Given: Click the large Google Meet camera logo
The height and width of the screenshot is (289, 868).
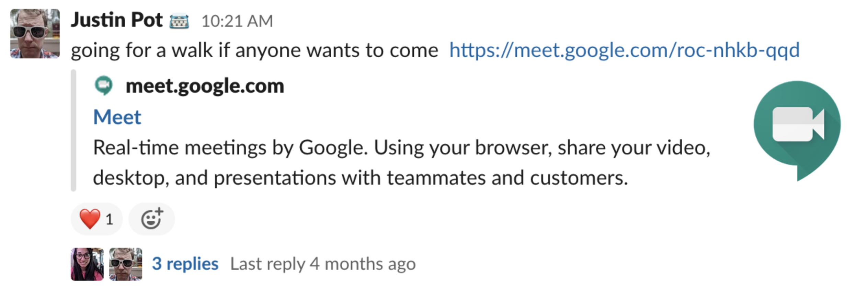Looking at the screenshot, I should point(797,130).
